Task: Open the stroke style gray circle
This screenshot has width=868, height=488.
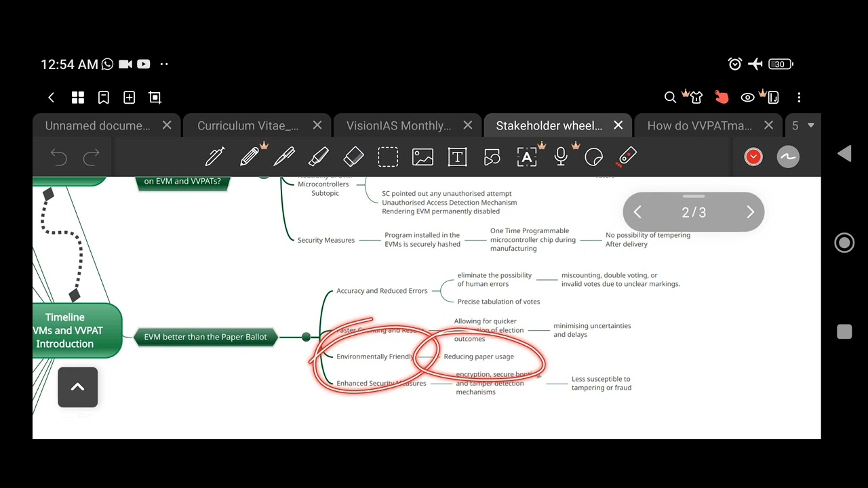Action: (x=788, y=157)
